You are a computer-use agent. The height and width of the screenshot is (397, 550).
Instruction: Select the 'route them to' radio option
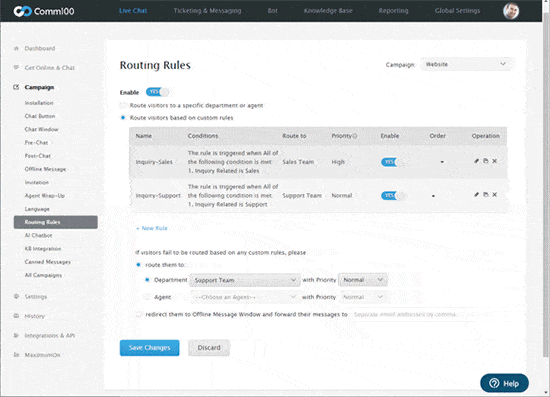click(x=139, y=265)
